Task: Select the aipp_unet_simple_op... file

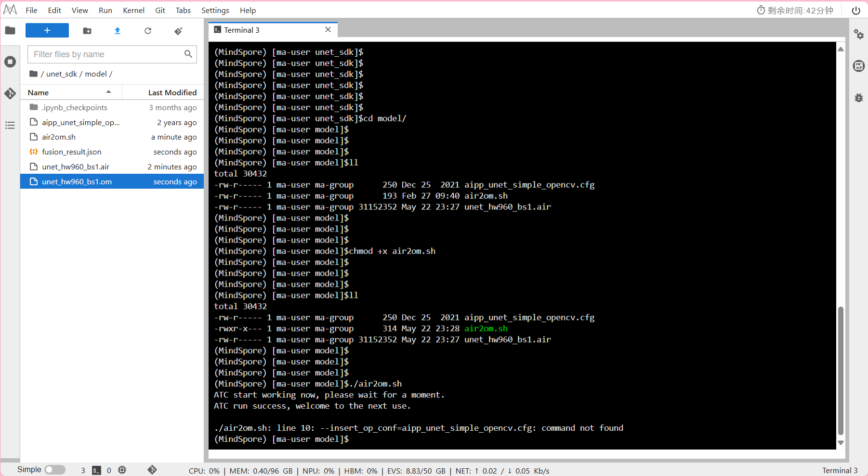Action: (112, 122)
